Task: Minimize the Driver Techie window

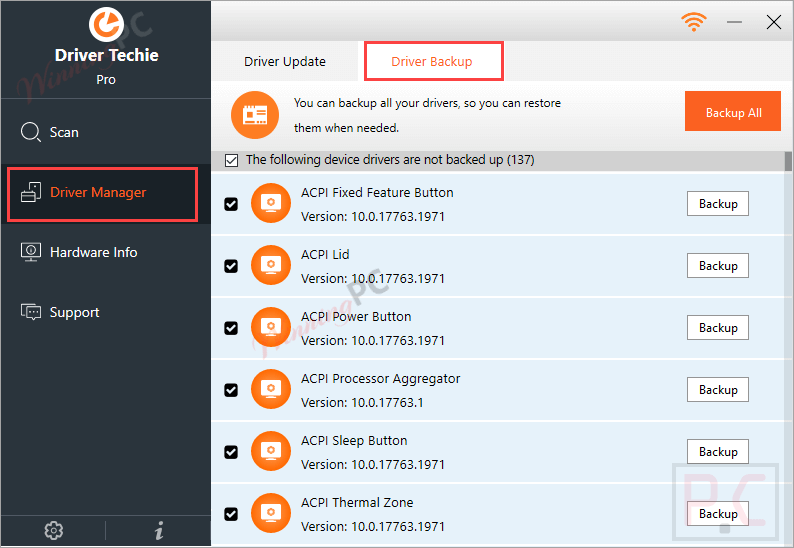Action: (734, 22)
